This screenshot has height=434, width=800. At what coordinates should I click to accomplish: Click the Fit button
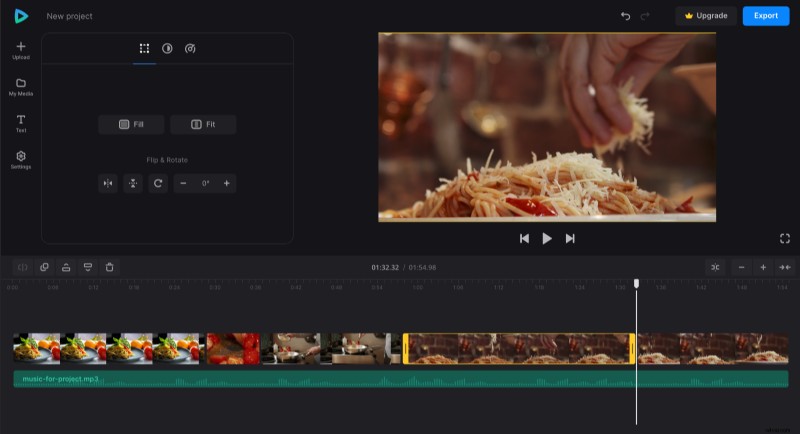pyautogui.click(x=203, y=124)
